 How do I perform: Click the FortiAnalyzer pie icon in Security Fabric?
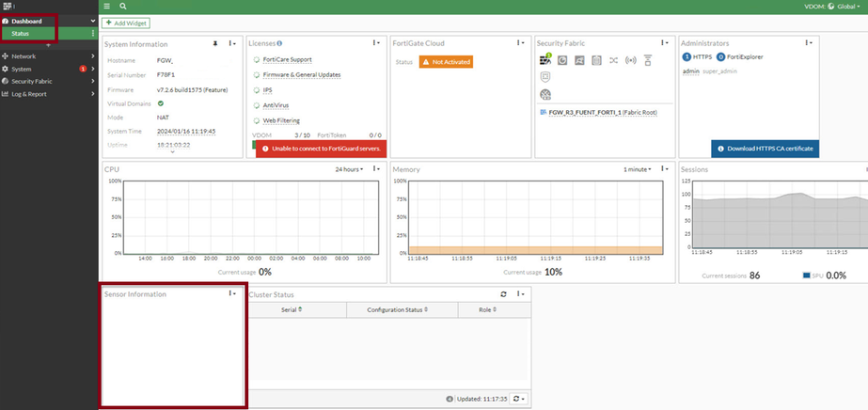pyautogui.click(x=562, y=60)
